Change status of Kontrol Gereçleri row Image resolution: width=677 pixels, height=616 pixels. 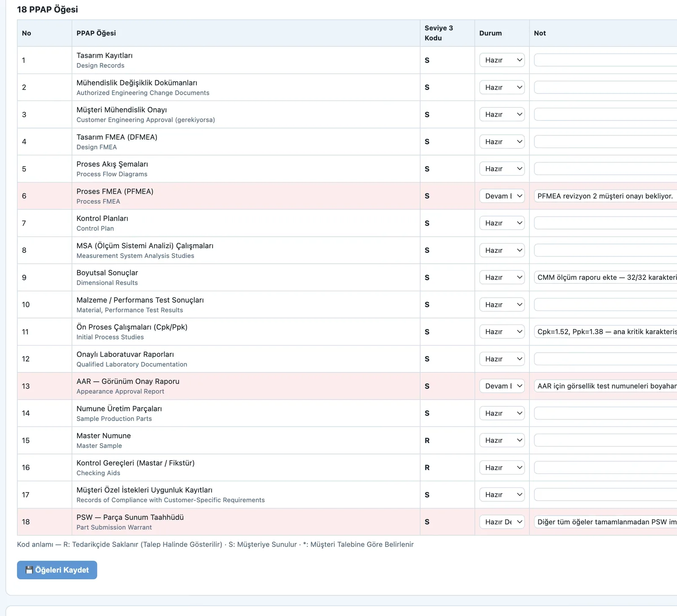(x=502, y=468)
